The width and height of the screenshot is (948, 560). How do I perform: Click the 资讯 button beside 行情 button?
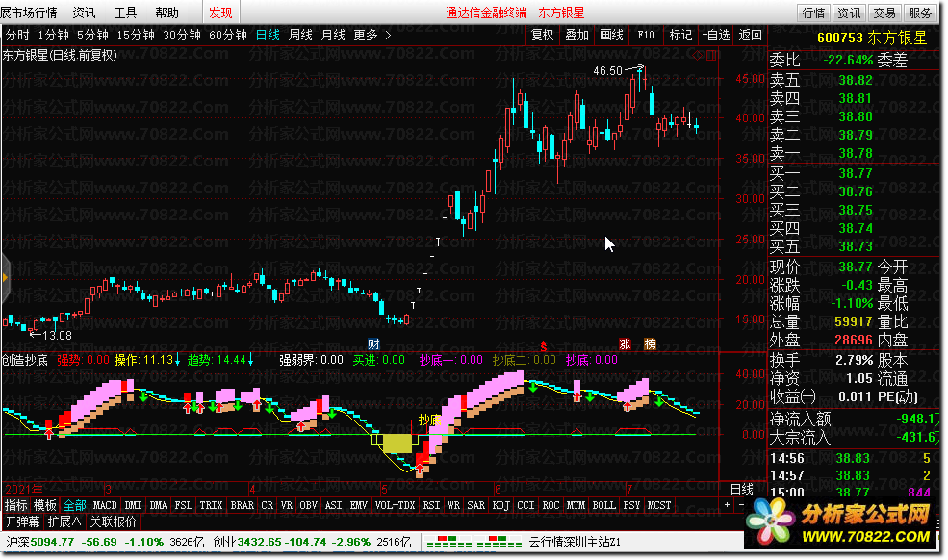[x=849, y=13]
